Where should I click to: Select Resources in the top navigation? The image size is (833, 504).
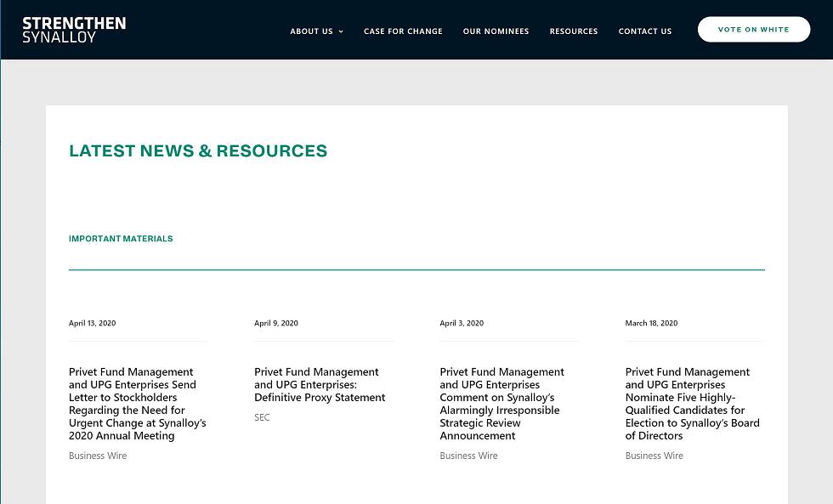573,31
